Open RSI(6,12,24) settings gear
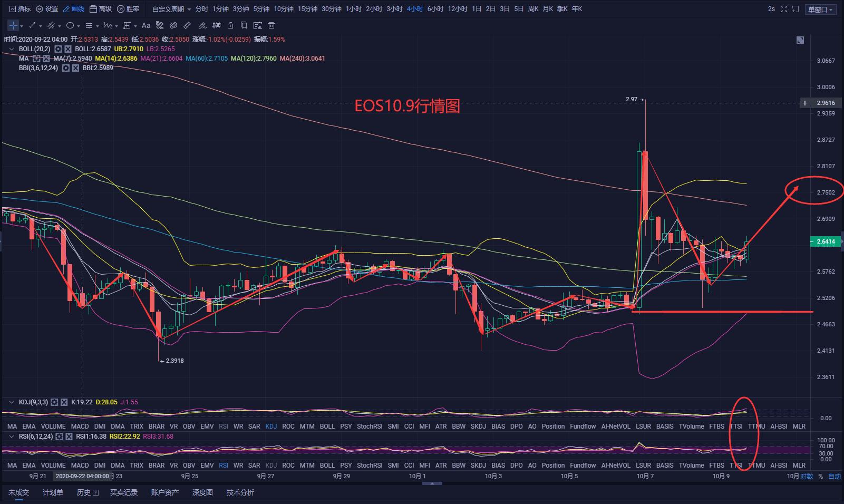Viewport: 844px width, 504px height. (60, 437)
